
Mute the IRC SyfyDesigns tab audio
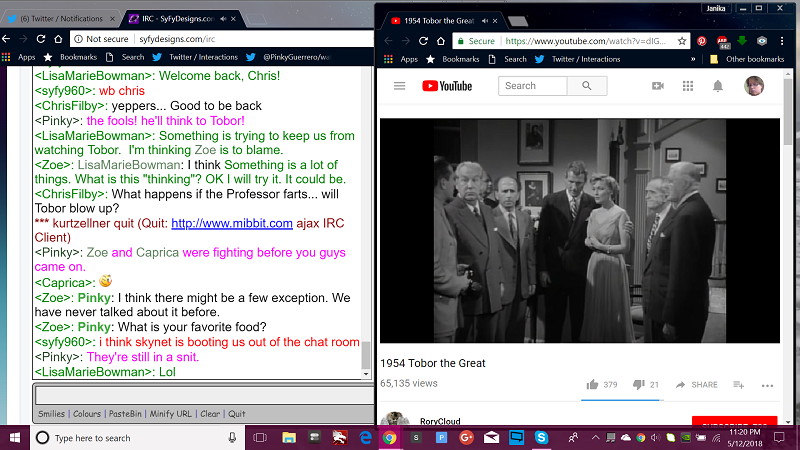223,19
